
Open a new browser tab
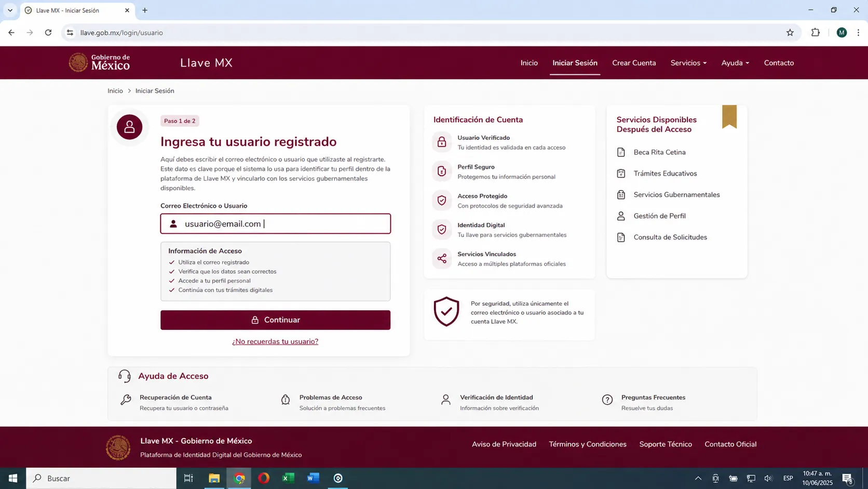click(x=145, y=10)
